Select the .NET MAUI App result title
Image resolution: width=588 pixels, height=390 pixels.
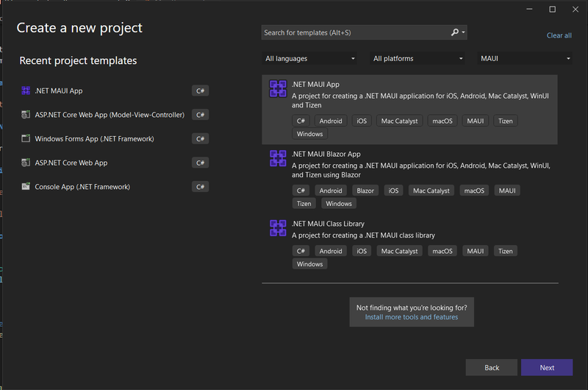pos(315,85)
